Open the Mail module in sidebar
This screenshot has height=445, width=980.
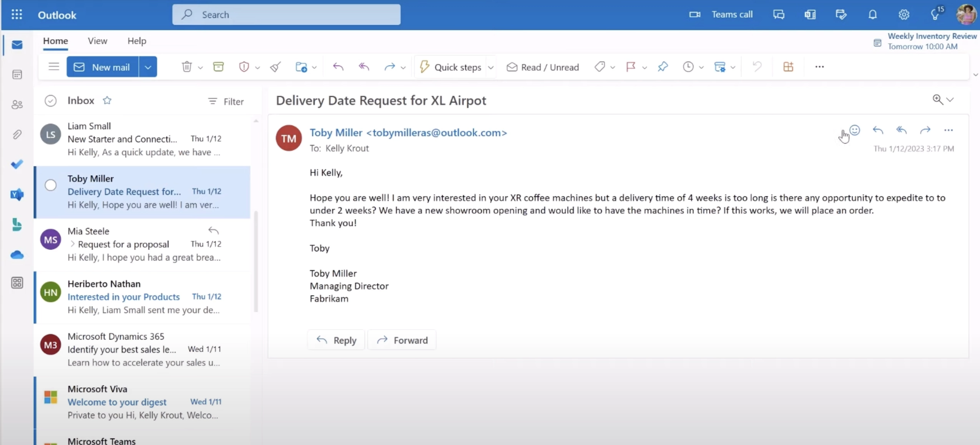pos(17,45)
